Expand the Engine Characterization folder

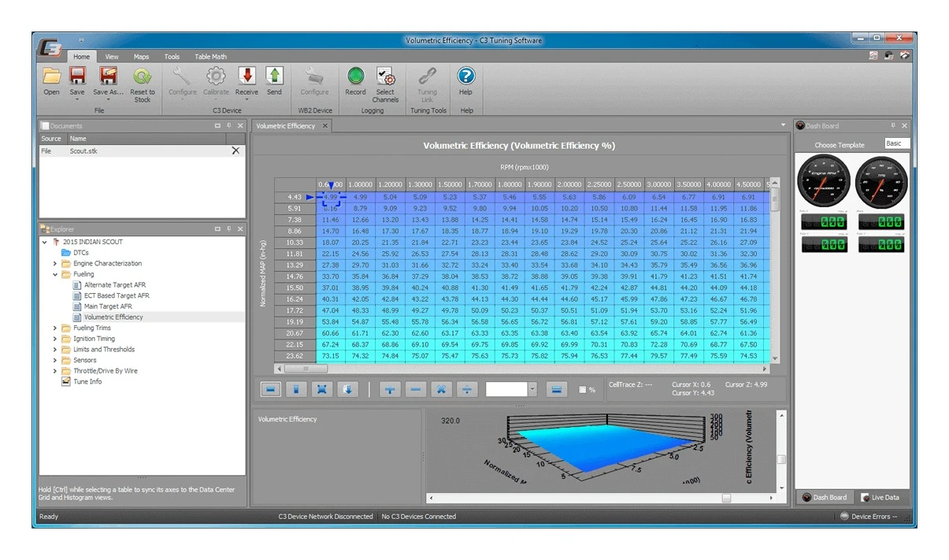tap(55, 264)
